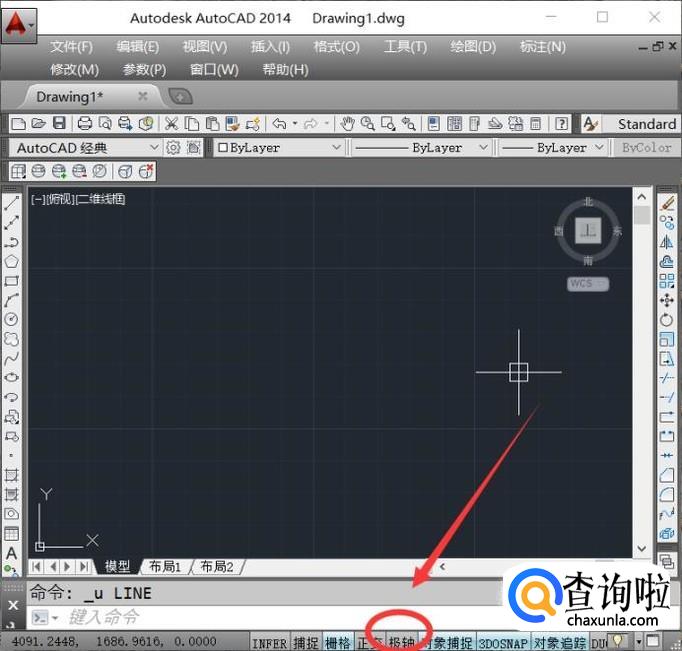Screen dimensions: 682x651
Task: Click the viewport label 俯视 control
Action: pos(60,200)
